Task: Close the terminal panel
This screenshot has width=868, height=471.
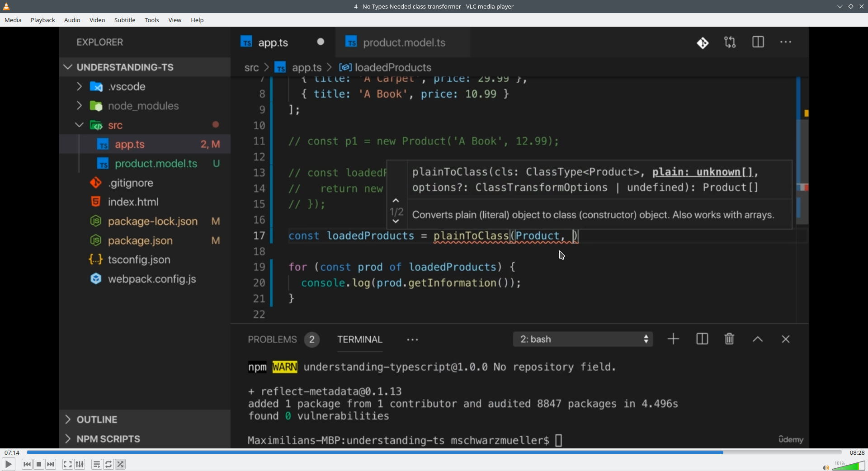Action: pos(786,339)
